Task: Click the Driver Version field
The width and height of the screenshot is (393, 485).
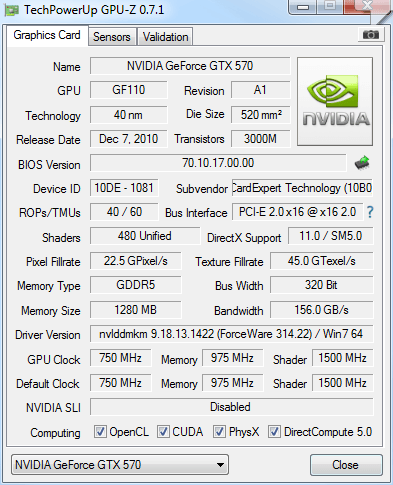Action: [231, 334]
